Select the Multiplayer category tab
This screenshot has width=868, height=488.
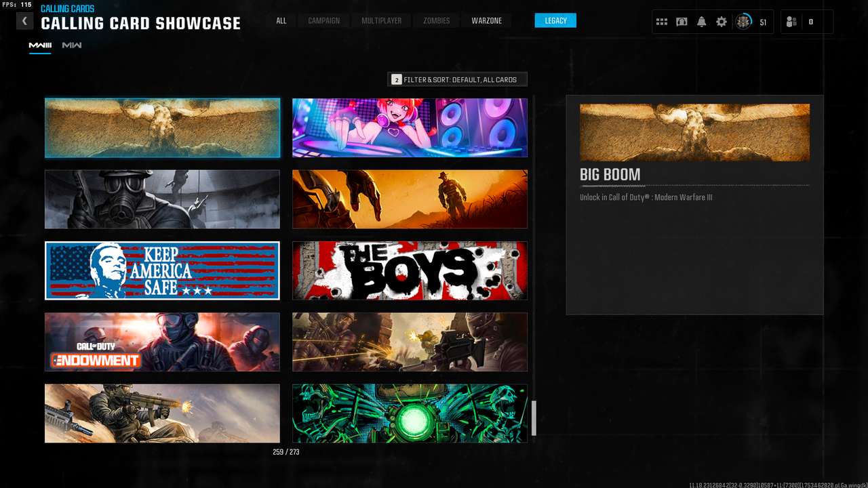click(382, 20)
